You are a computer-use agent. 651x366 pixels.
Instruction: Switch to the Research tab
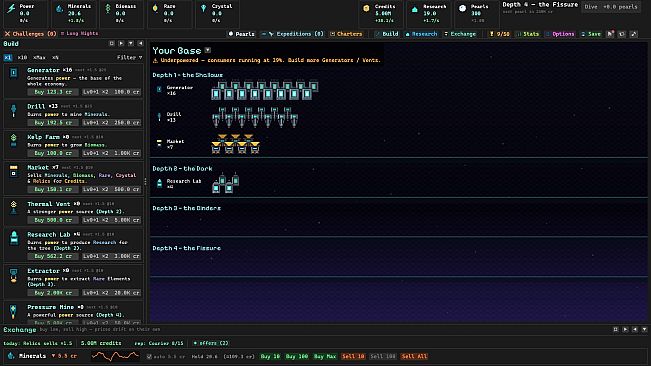click(x=421, y=34)
